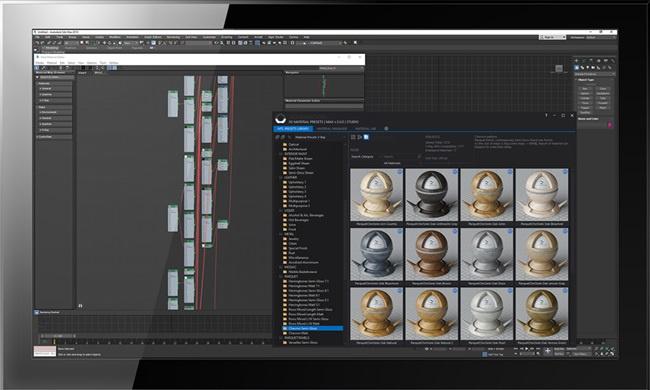This screenshot has width=650, height=390.
Task: Open the Create tab in command panel
Action: (577, 61)
